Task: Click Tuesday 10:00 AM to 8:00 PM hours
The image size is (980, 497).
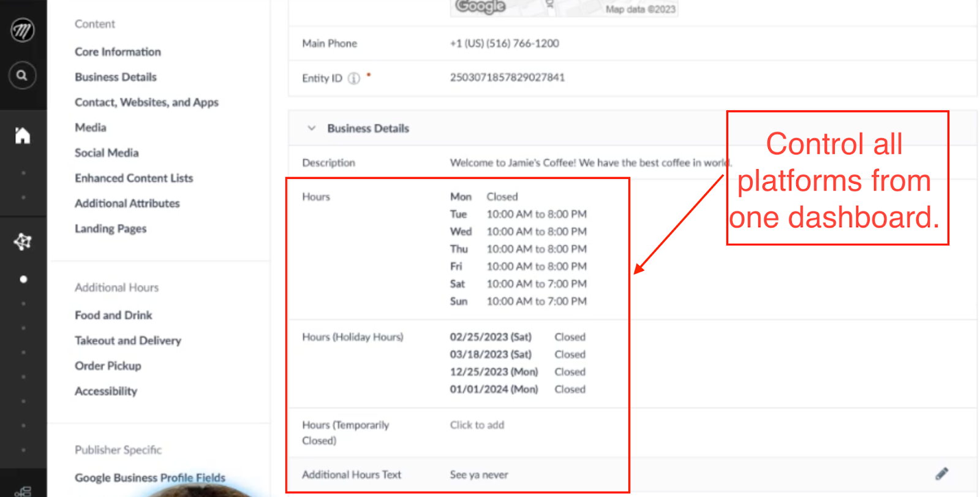Action: tap(518, 214)
